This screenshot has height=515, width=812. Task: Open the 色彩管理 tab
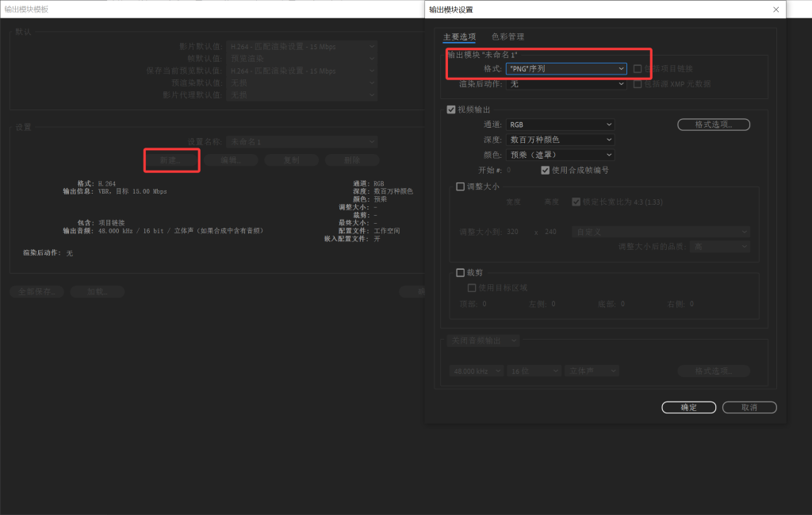click(x=507, y=37)
